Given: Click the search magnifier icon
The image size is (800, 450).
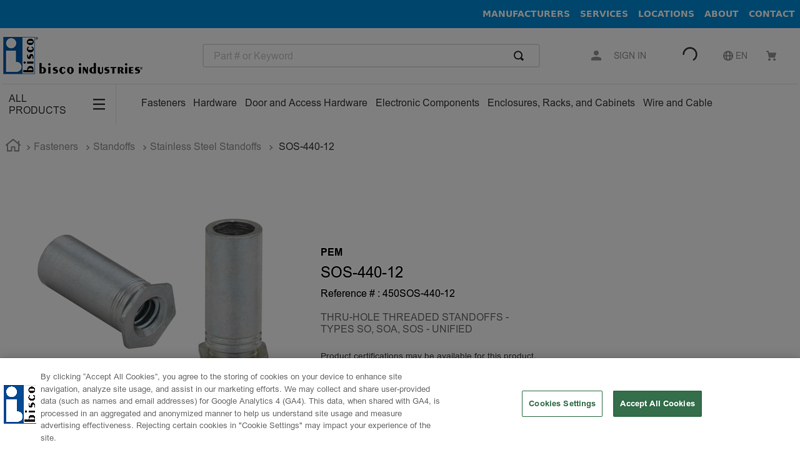Looking at the screenshot, I should (x=518, y=56).
